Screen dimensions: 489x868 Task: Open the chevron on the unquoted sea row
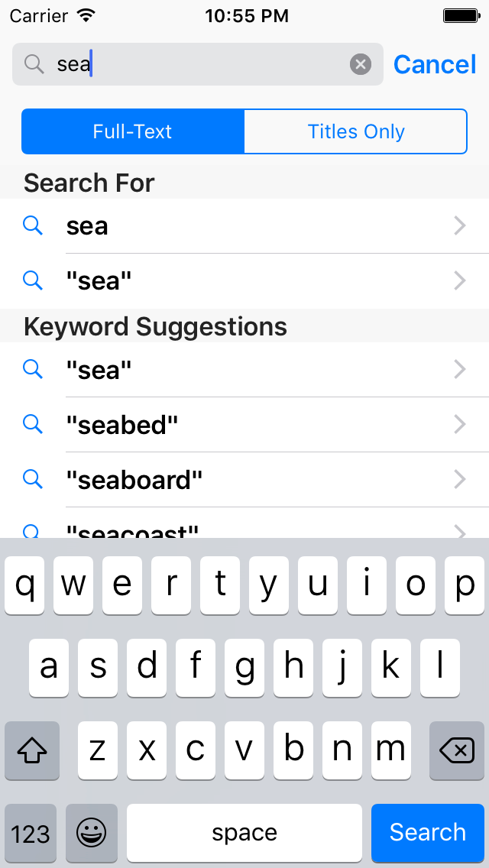460,226
